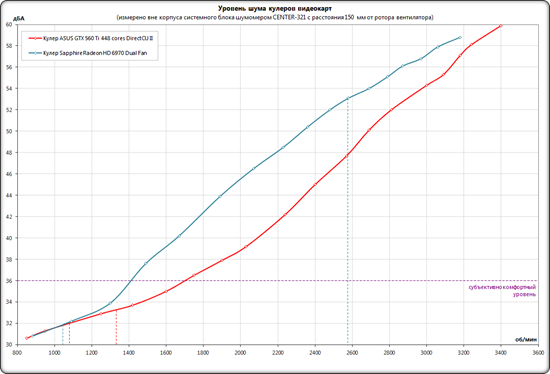Select the subtitle mentioning шумомером CENTER-321

tap(275, 17)
